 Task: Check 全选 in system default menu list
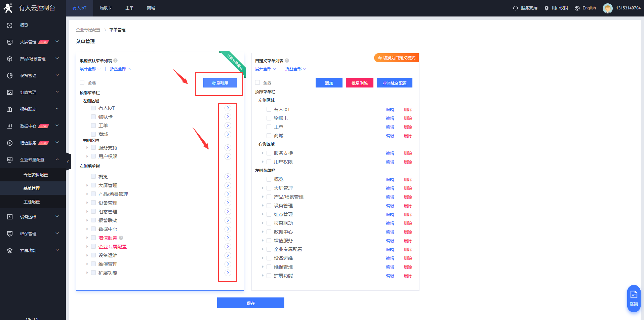(82, 82)
